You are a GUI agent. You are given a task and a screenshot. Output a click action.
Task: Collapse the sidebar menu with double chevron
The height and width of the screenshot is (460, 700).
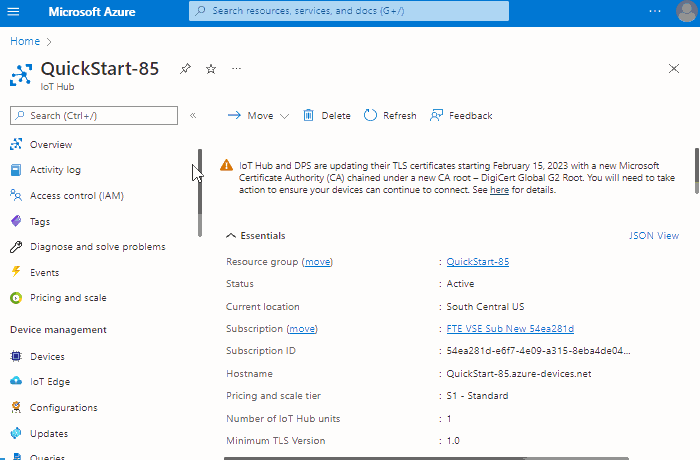193,116
